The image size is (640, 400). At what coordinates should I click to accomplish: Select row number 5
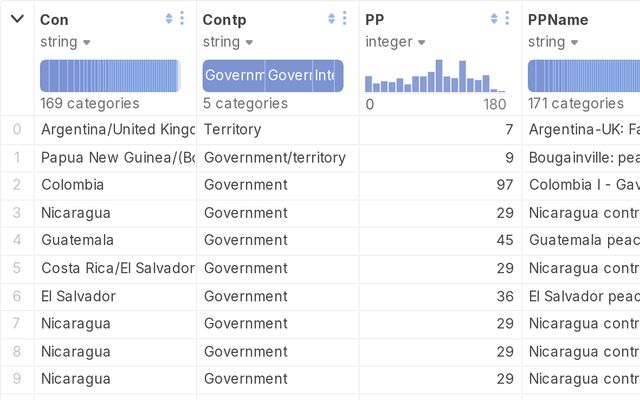point(16,268)
